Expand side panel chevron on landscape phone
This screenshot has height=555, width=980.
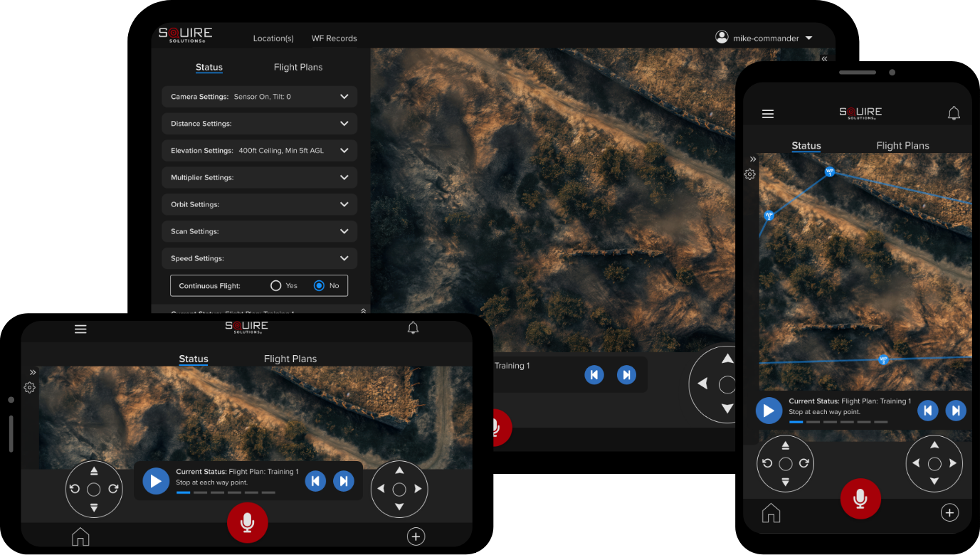coord(33,372)
